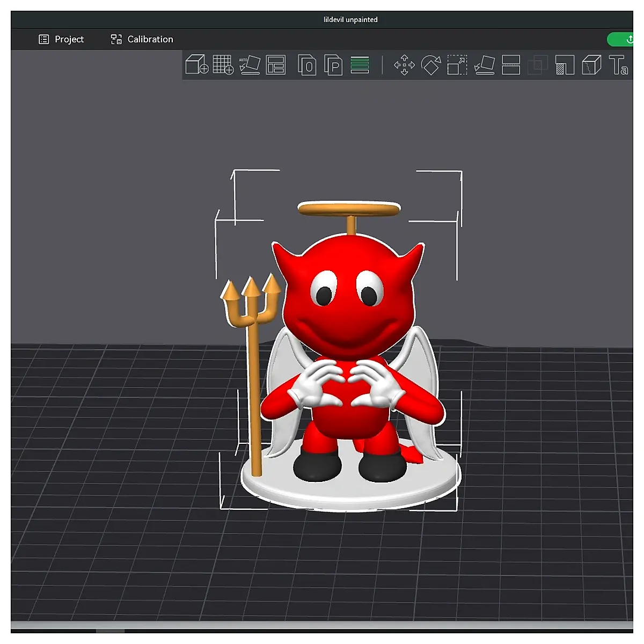644x644 pixels.
Task: Choose the Scale tool
Action: 457,65
